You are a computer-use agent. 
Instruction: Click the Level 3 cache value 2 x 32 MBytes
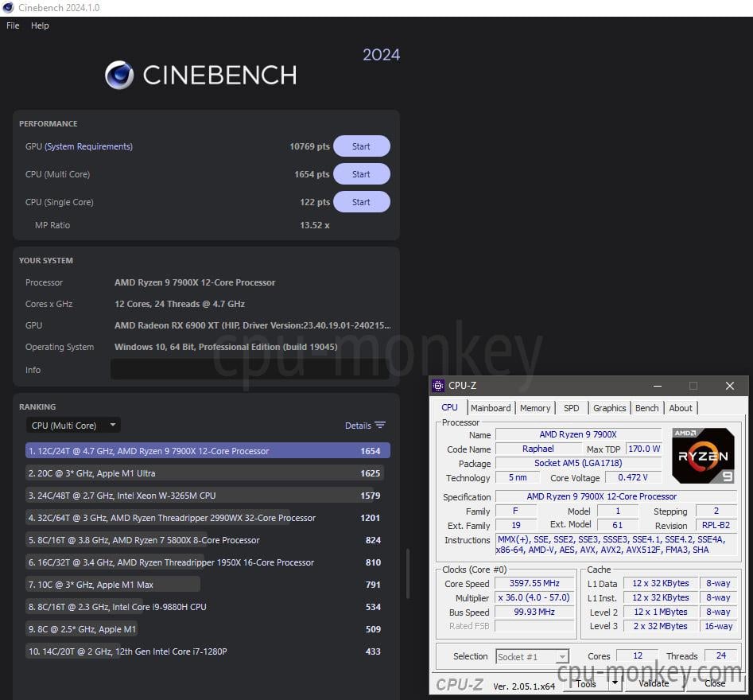pyautogui.click(x=660, y=626)
